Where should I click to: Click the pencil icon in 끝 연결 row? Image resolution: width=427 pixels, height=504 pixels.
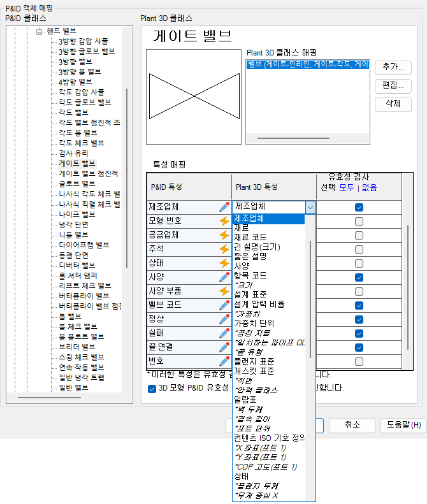pos(224,347)
